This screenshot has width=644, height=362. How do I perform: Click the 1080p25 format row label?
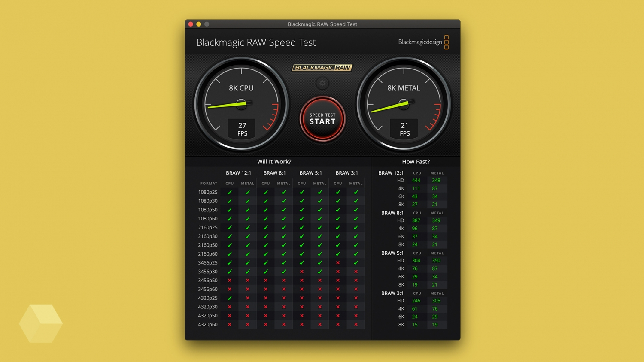[x=208, y=192]
